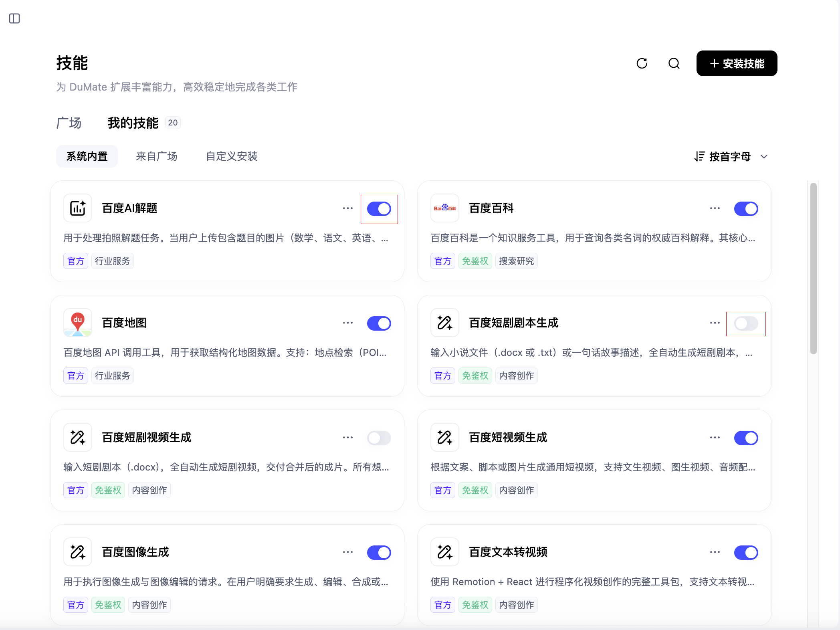Refresh the skills list

point(642,63)
